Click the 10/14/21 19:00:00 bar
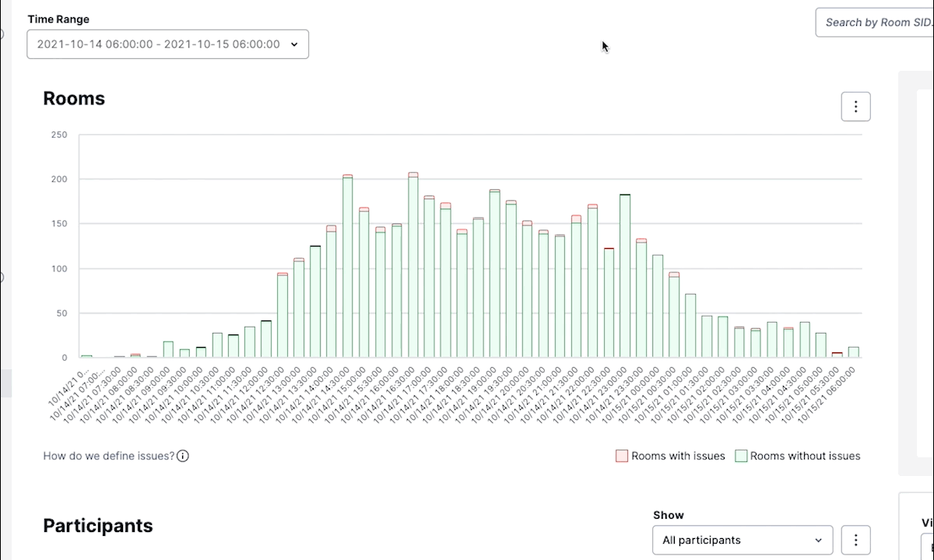 pyautogui.click(x=494, y=274)
